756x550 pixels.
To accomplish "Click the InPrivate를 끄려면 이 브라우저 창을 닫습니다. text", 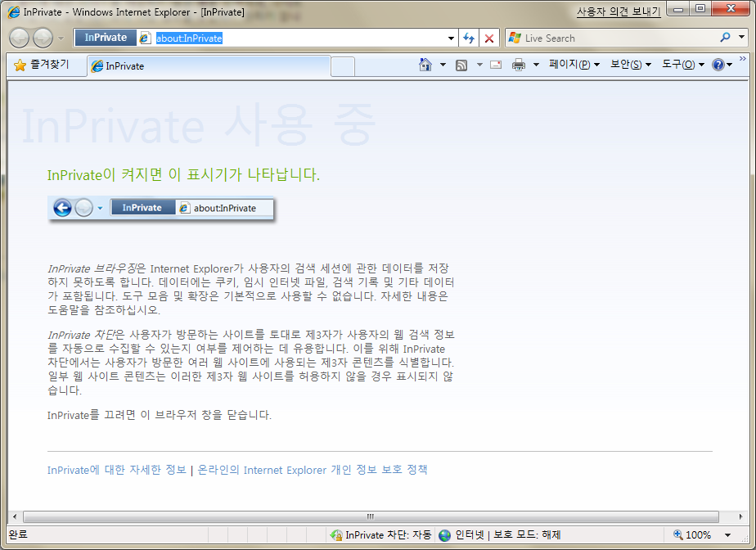I will (x=160, y=415).
